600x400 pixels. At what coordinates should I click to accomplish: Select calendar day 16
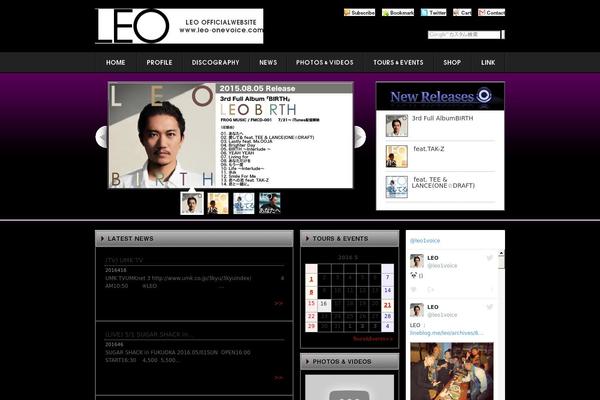pos(324,304)
